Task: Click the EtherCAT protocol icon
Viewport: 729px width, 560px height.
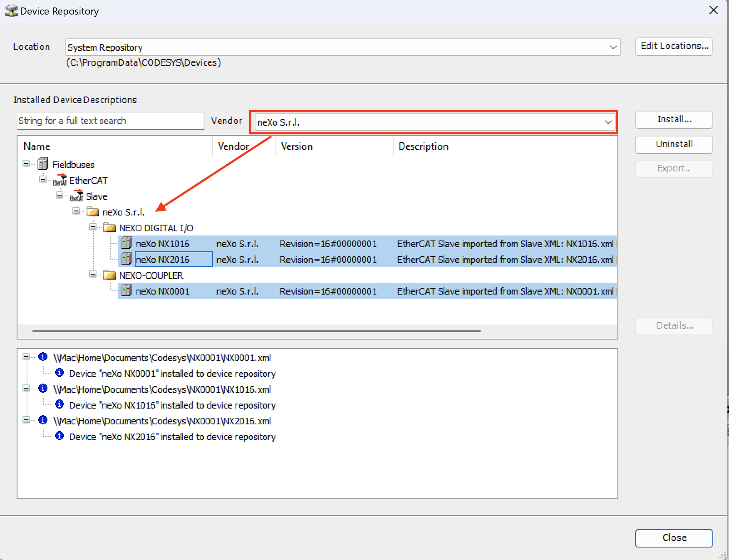Action: point(60,180)
